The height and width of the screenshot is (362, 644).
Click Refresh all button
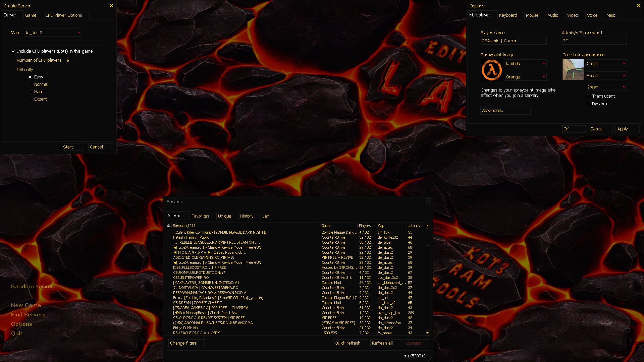tap(386, 343)
